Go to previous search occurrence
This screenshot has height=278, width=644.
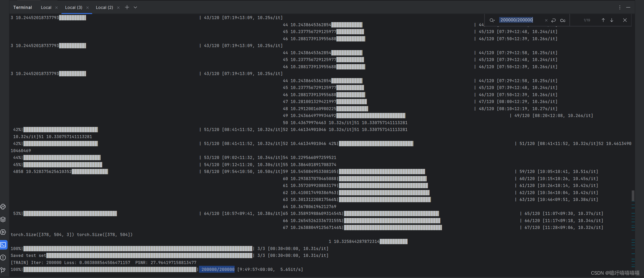tap(603, 20)
